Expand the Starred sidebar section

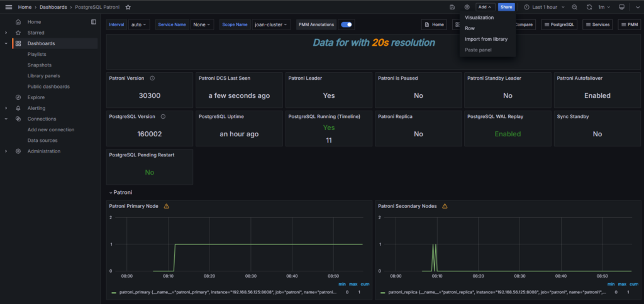tap(6, 33)
